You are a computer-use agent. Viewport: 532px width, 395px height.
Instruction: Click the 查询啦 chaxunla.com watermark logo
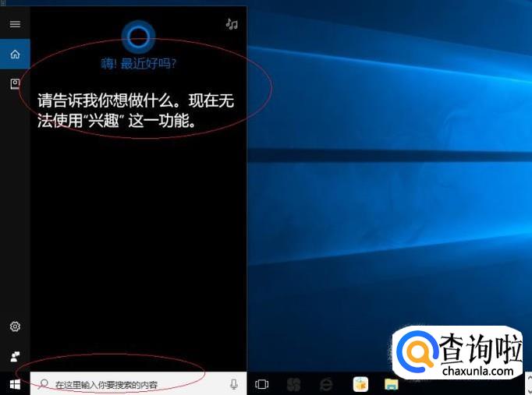point(459,354)
